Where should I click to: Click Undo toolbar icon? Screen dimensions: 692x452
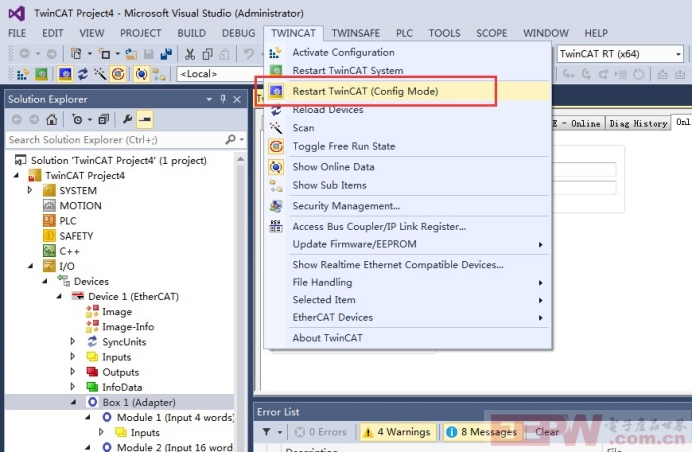(249, 54)
